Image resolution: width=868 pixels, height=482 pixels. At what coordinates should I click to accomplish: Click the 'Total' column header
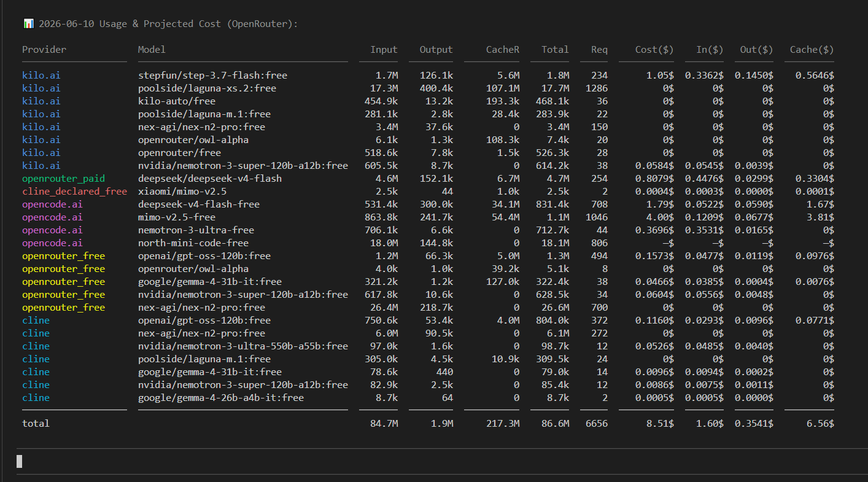(555, 49)
